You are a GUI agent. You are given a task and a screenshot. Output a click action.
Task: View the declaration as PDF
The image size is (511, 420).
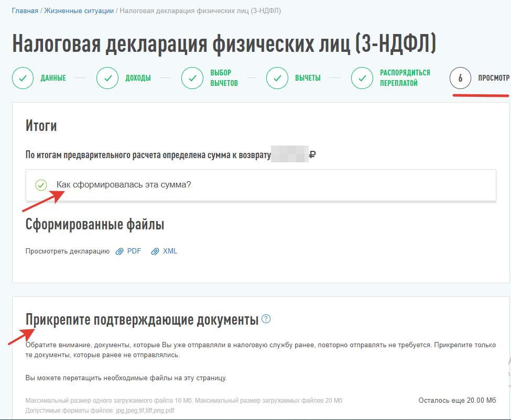click(134, 251)
